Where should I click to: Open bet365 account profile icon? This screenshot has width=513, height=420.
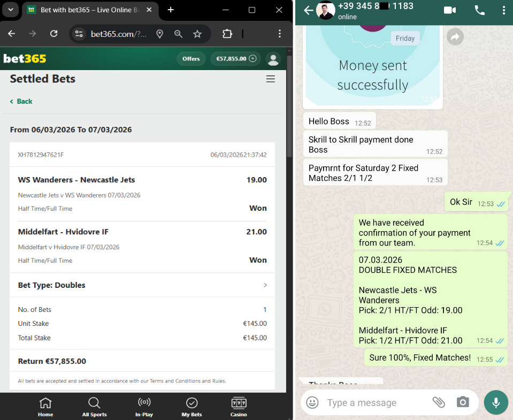click(273, 59)
